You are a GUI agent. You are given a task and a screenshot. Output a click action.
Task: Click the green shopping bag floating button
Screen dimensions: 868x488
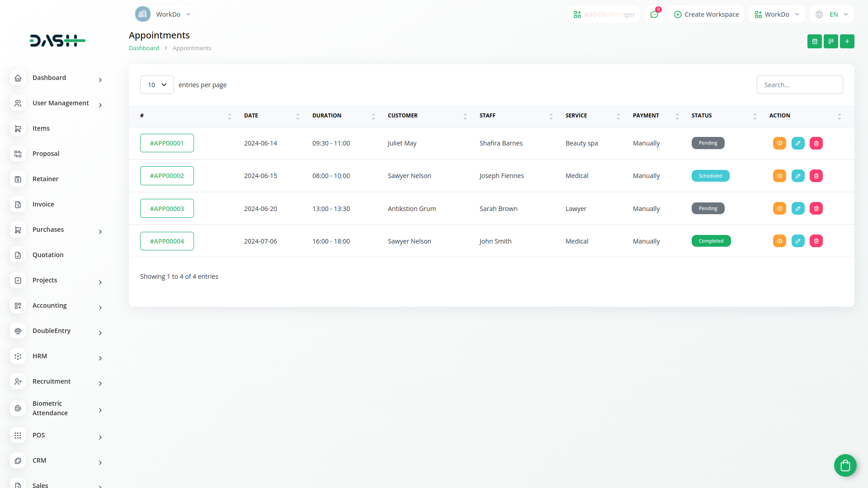(845, 465)
